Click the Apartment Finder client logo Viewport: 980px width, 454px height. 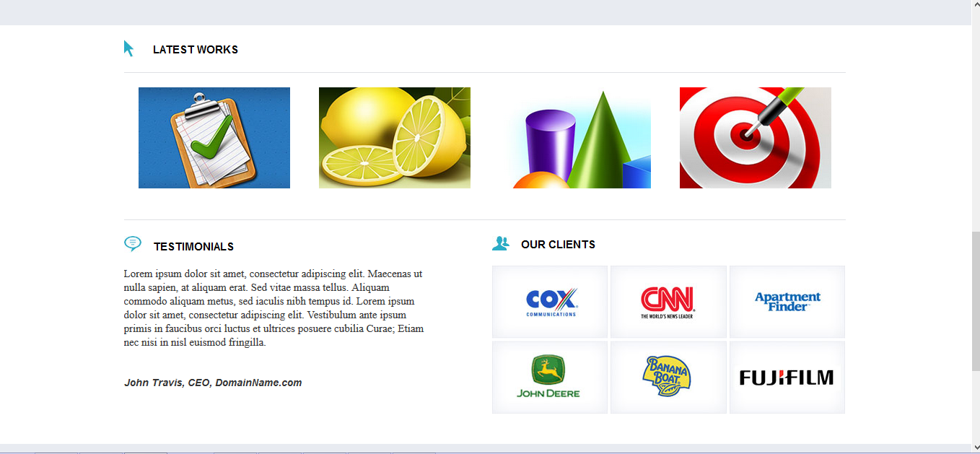pos(787,302)
